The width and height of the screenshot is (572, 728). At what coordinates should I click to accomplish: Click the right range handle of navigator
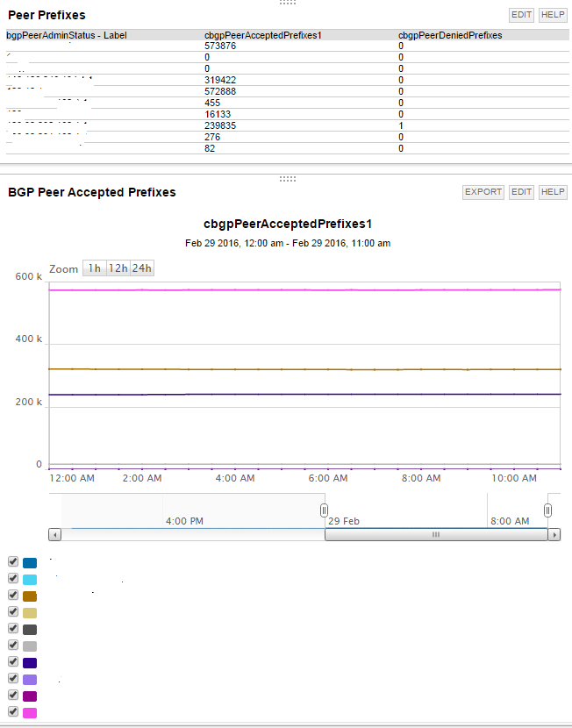click(547, 510)
